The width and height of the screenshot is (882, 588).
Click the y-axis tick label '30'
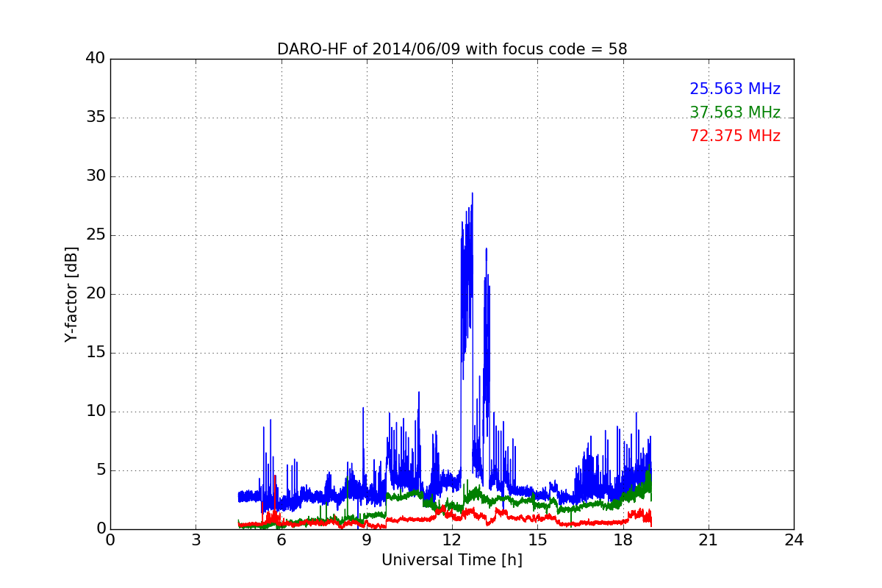tap(96, 176)
